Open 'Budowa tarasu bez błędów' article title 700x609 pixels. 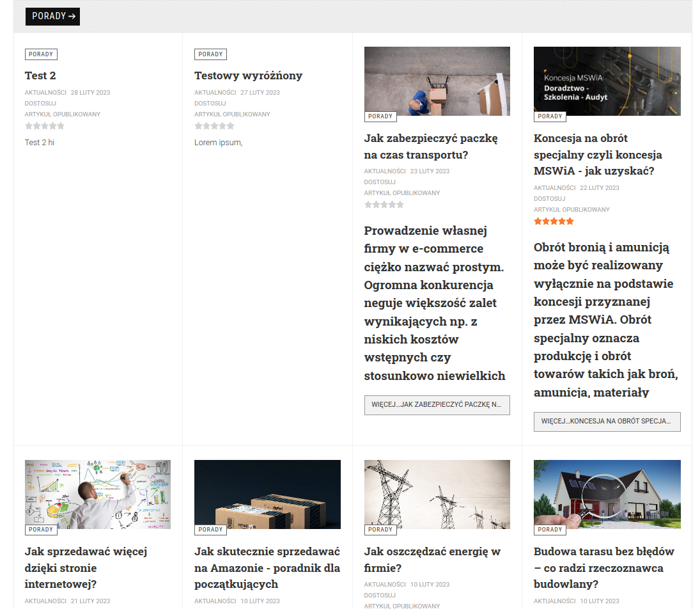click(x=603, y=568)
